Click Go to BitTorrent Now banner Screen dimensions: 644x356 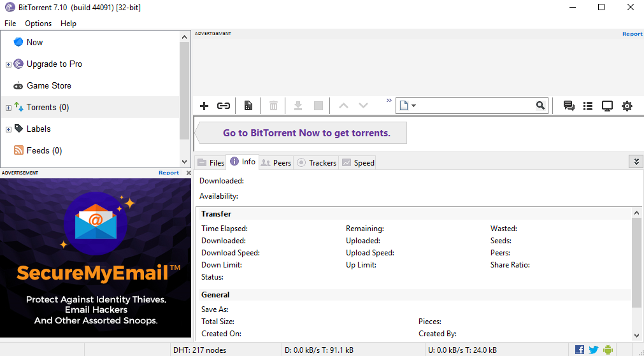pos(301,133)
